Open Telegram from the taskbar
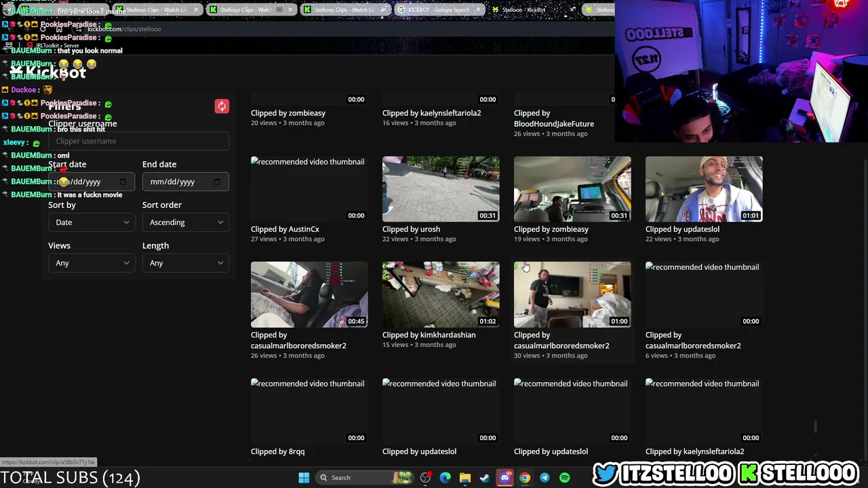 545,478
